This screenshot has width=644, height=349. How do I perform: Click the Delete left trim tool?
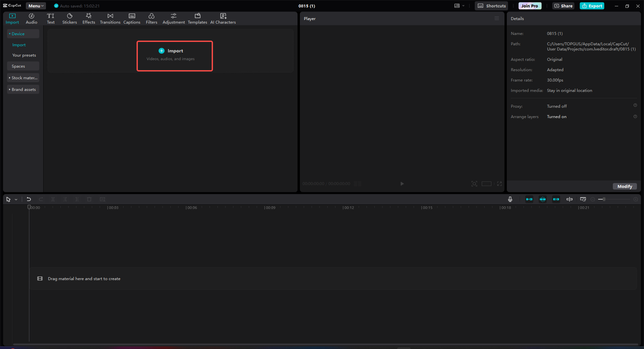tap(65, 199)
